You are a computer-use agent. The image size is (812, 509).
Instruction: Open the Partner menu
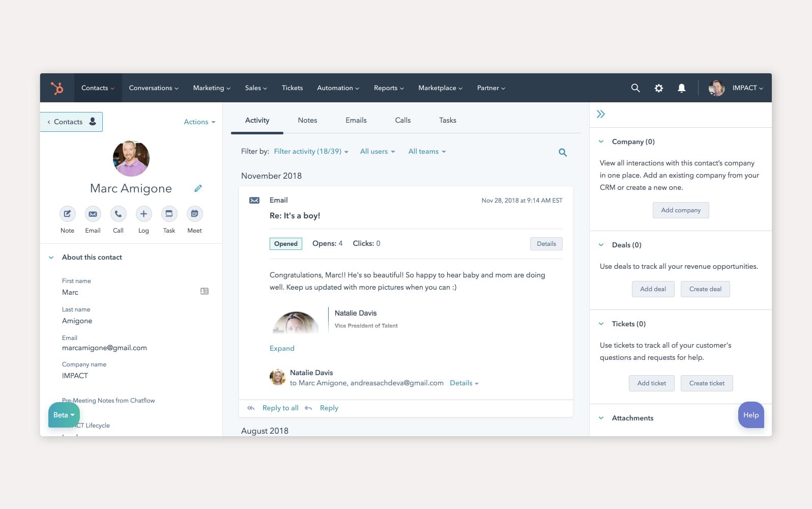pos(491,88)
